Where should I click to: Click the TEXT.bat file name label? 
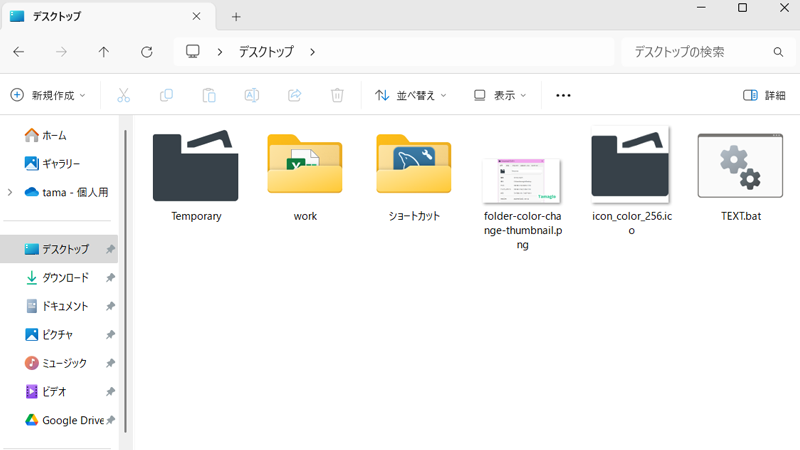click(741, 216)
